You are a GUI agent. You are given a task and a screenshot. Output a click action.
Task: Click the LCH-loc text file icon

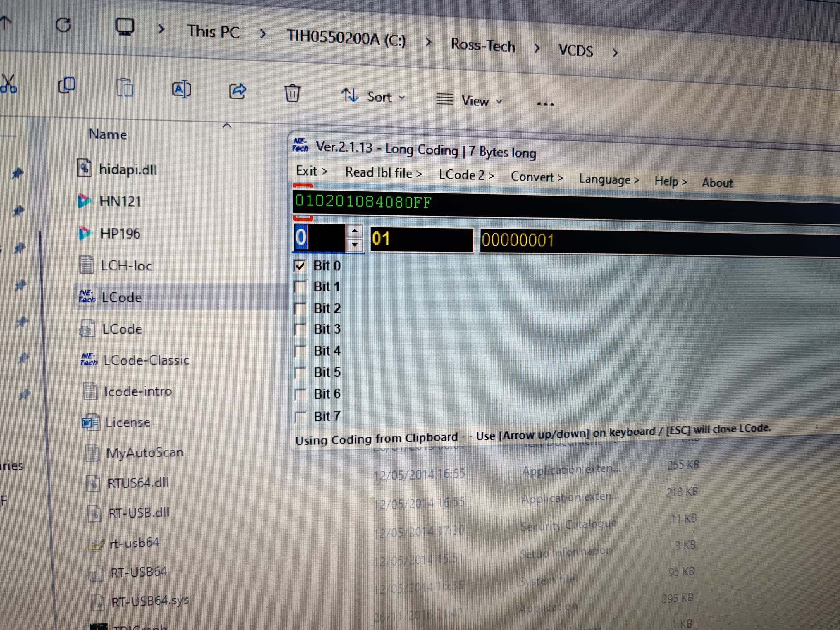coord(86,265)
